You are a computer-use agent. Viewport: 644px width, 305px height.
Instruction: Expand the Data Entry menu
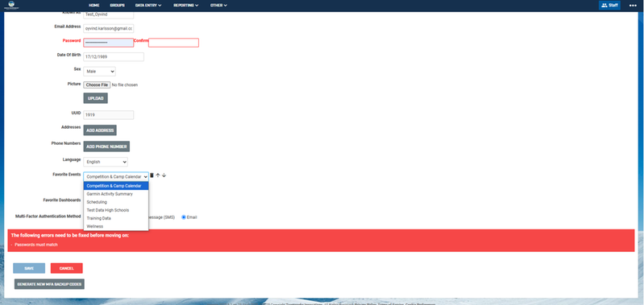148,6
